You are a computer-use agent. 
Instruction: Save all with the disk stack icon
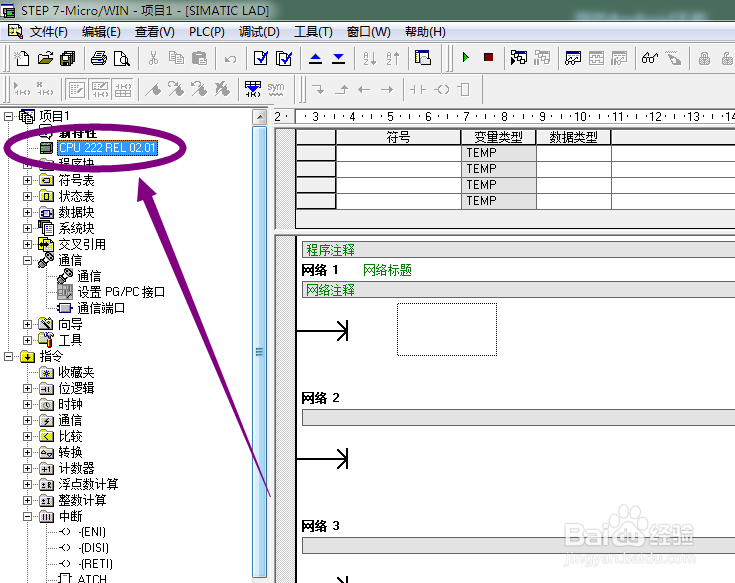click(x=68, y=58)
